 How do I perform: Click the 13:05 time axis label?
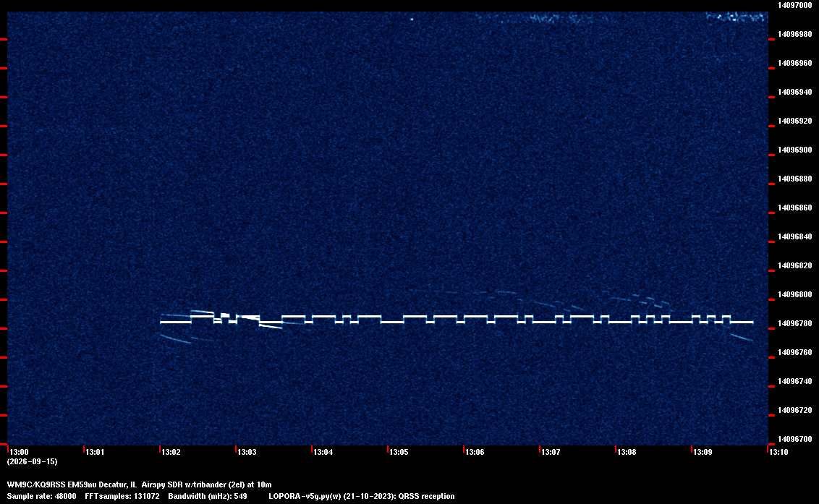(399, 452)
